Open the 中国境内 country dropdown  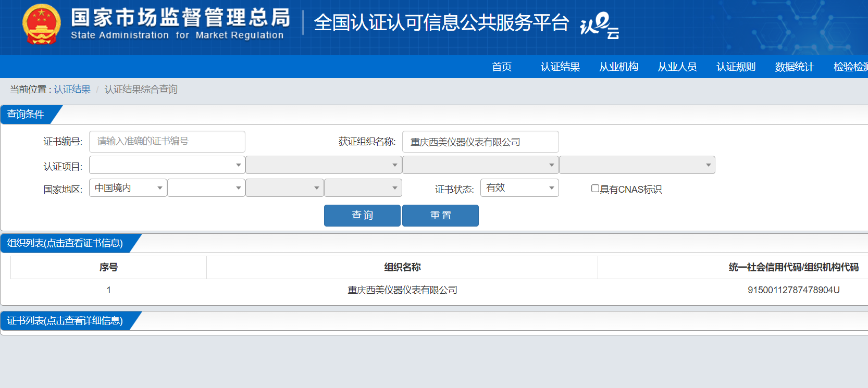point(128,188)
